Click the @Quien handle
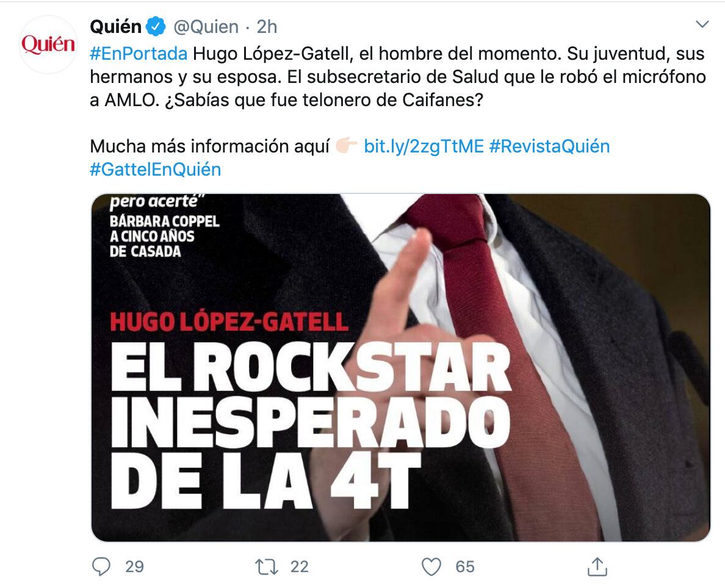 coord(206,27)
